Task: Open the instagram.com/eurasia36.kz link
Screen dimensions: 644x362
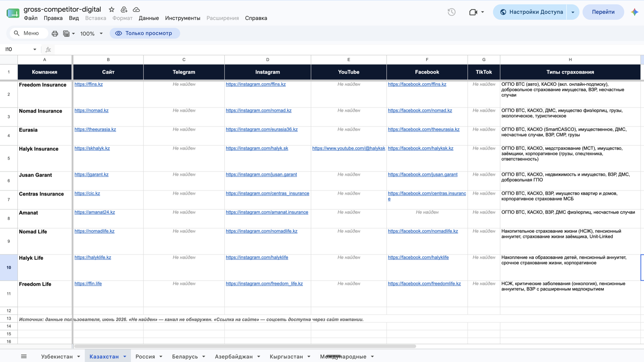Action: (262, 129)
